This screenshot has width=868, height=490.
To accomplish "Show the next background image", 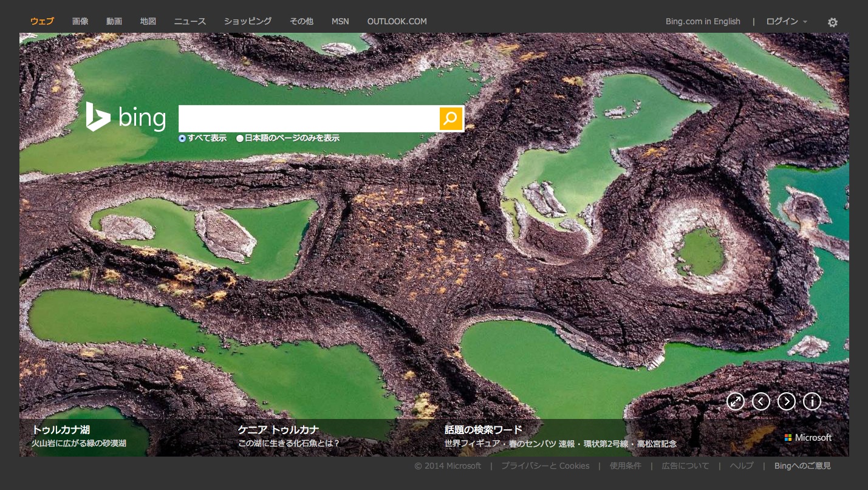I will point(787,401).
